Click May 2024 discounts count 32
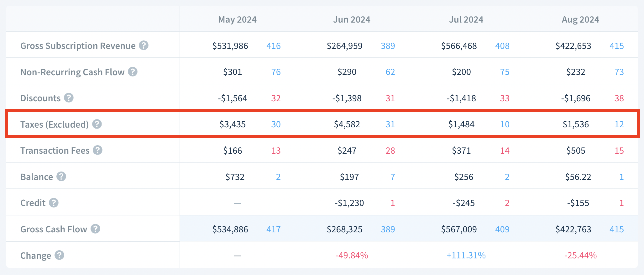Screen dimensions: 644x275 (276, 98)
